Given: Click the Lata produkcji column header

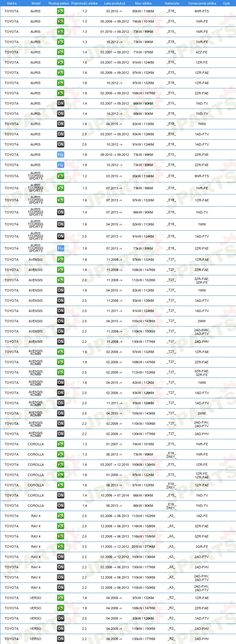Looking at the screenshot, I should point(115,3).
